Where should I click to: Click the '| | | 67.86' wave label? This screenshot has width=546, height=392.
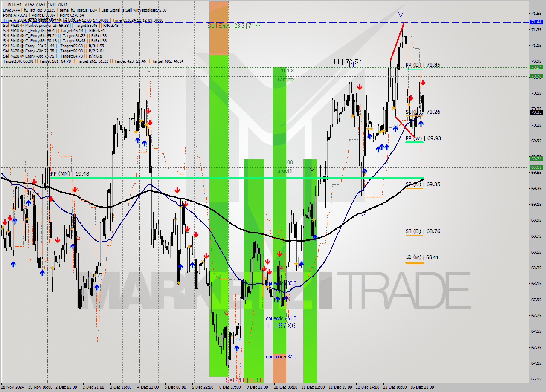(x=281, y=326)
